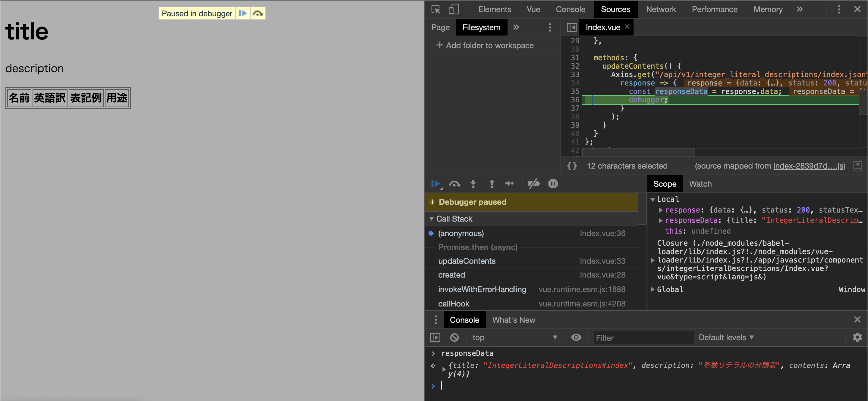868x401 pixels.
Task: Open the console settings gear
Action: coord(857,337)
